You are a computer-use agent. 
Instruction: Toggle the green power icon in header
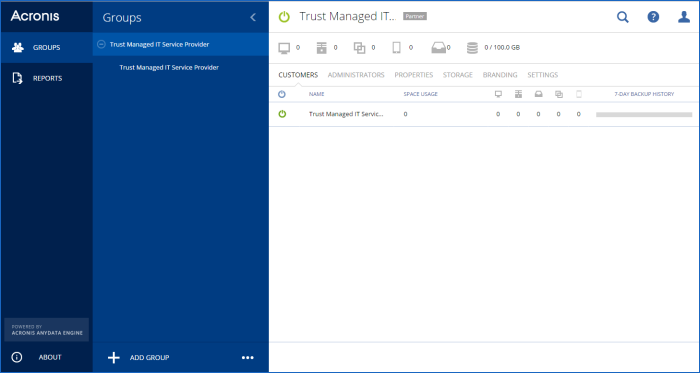(x=284, y=17)
